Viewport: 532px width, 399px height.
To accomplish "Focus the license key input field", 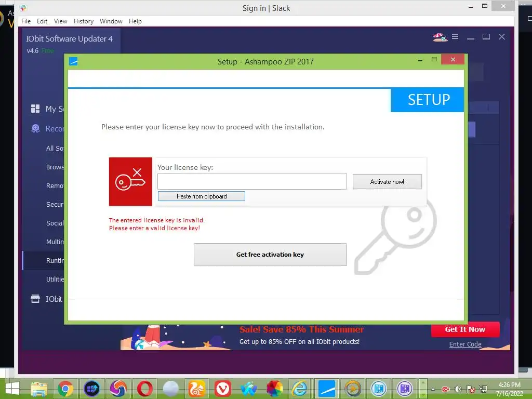I will tap(252, 181).
